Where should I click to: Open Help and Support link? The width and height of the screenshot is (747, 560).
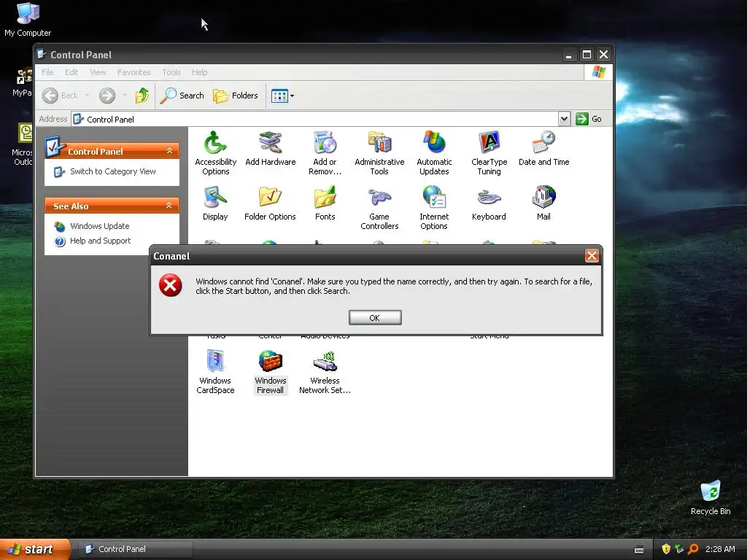coord(100,241)
